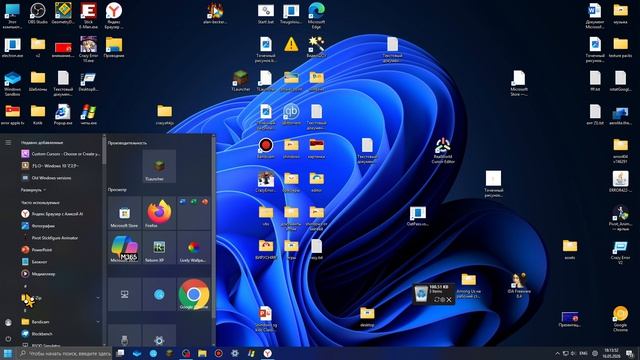Select the Popup.exe desktop icon
640x360 pixels.
(x=63, y=114)
